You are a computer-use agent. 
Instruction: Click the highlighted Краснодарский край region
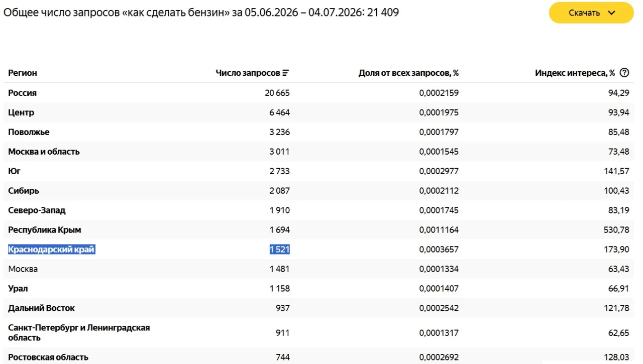click(x=51, y=250)
